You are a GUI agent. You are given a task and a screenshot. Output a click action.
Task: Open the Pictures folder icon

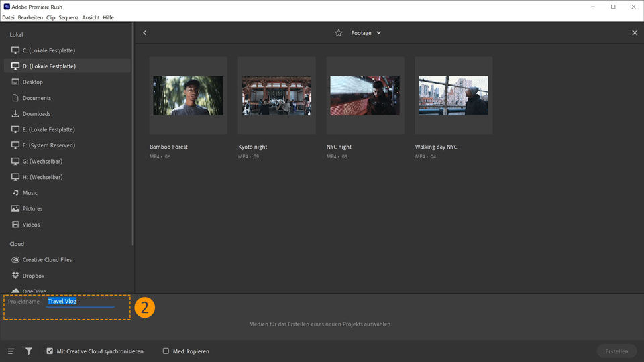point(15,208)
